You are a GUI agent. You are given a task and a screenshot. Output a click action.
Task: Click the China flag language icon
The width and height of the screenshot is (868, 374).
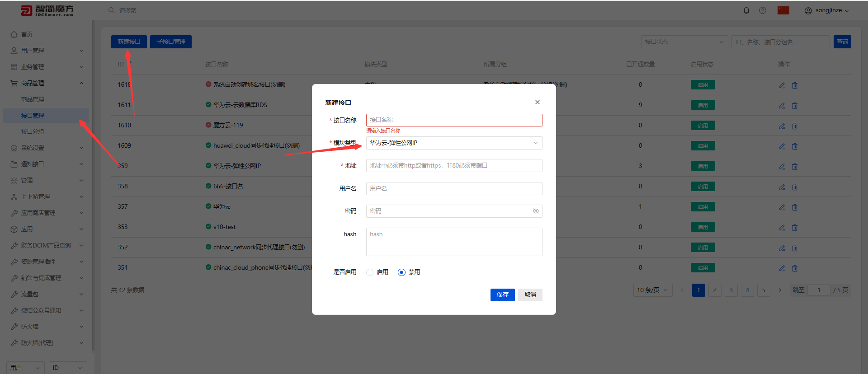click(783, 10)
